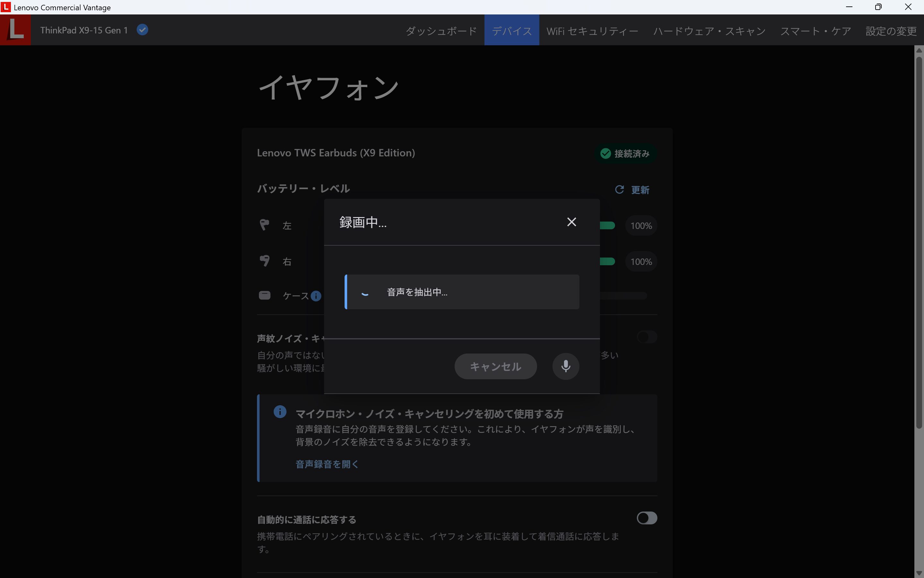Screen dimensions: 924x578
Task: Click the Lenovo L logo
Action: tap(15, 30)
